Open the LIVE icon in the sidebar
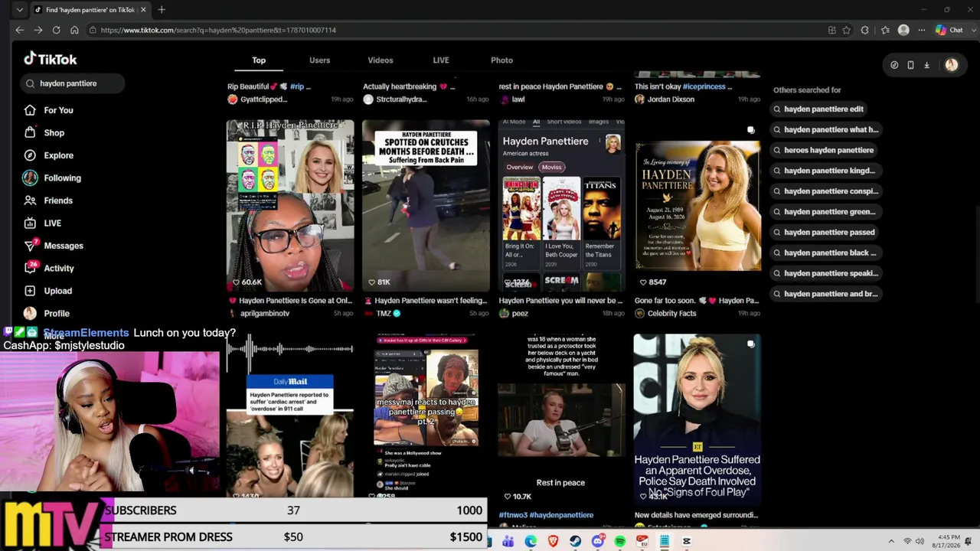The width and height of the screenshot is (980, 551). (x=30, y=223)
